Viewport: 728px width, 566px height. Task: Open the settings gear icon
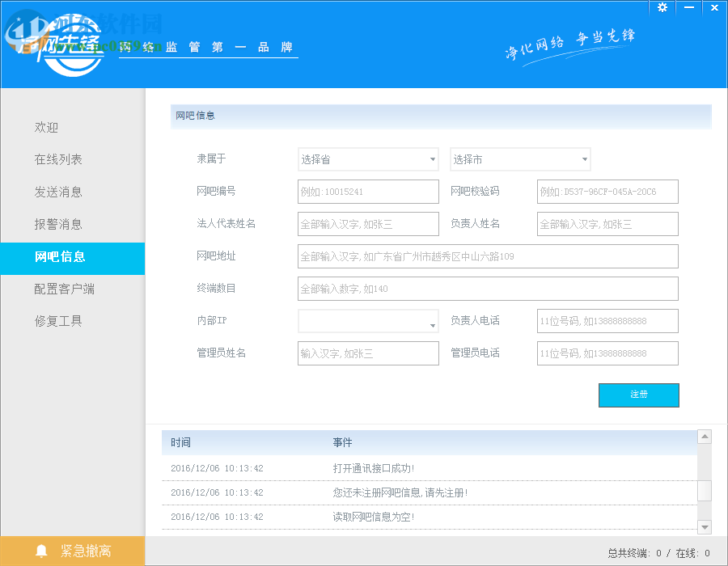[x=662, y=7]
